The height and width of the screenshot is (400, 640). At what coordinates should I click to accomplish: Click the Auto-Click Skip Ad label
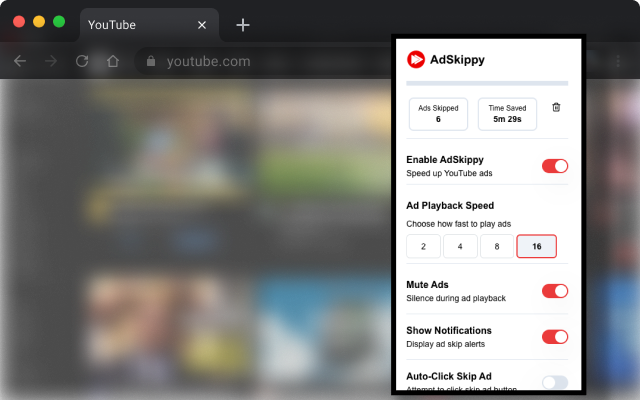pyautogui.click(x=449, y=376)
